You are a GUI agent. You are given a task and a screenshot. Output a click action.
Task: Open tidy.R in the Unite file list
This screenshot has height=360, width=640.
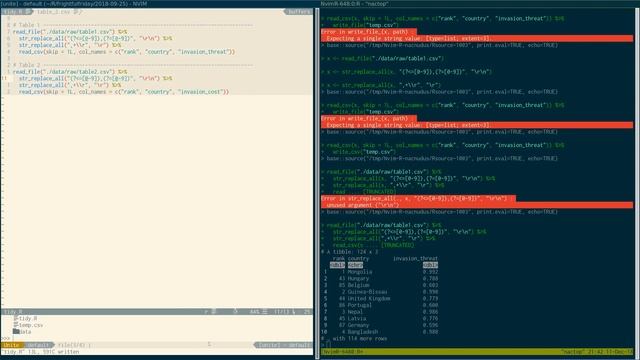click(x=28, y=318)
